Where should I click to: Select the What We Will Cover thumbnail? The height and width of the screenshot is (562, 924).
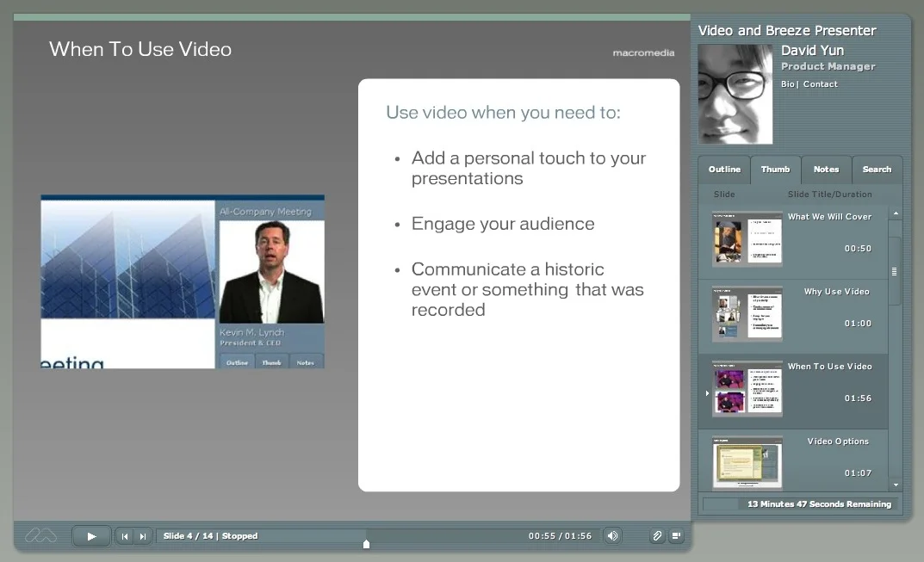coord(747,239)
